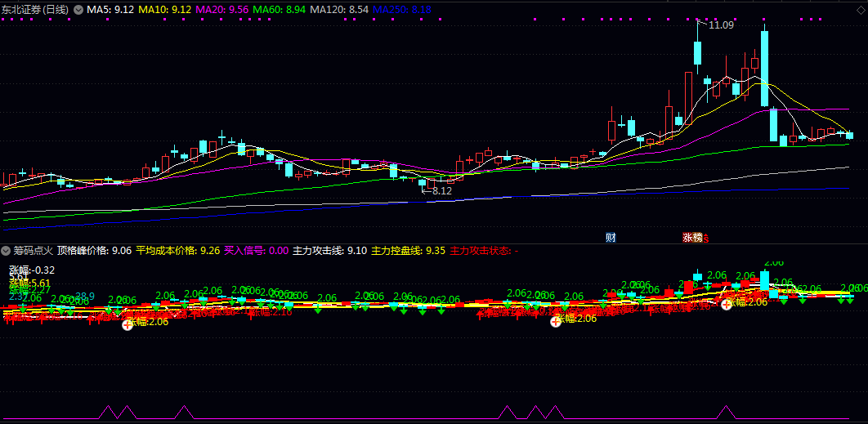Click the leftmost white plus signal circle
This screenshot has width=868, height=424.
pyautogui.click(x=128, y=324)
